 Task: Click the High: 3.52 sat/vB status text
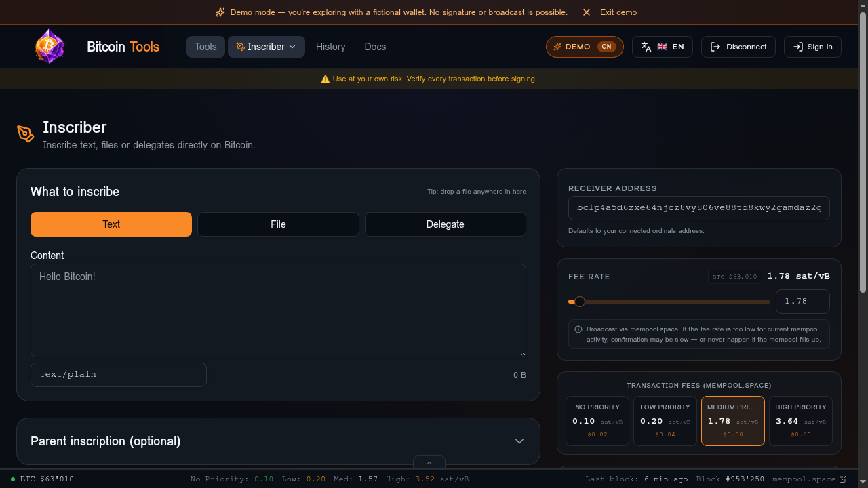427,479
